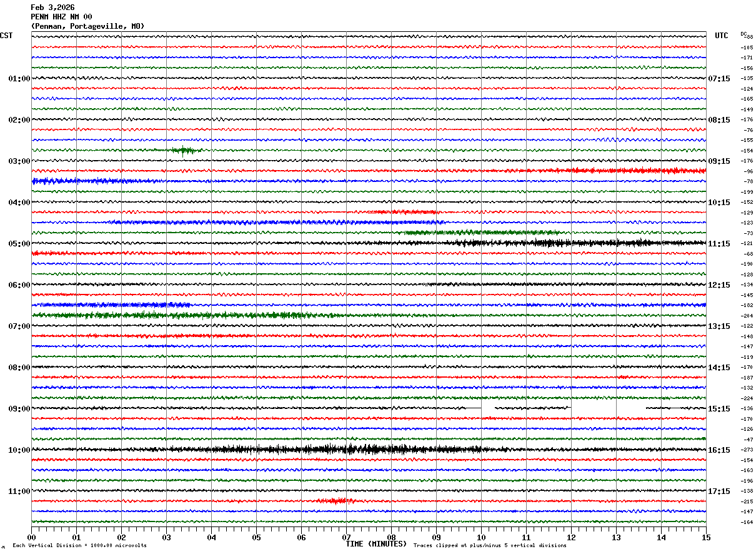Click the red event burst at minute 7, bottom
This screenshot has width=756, height=554.
pos(337,501)
